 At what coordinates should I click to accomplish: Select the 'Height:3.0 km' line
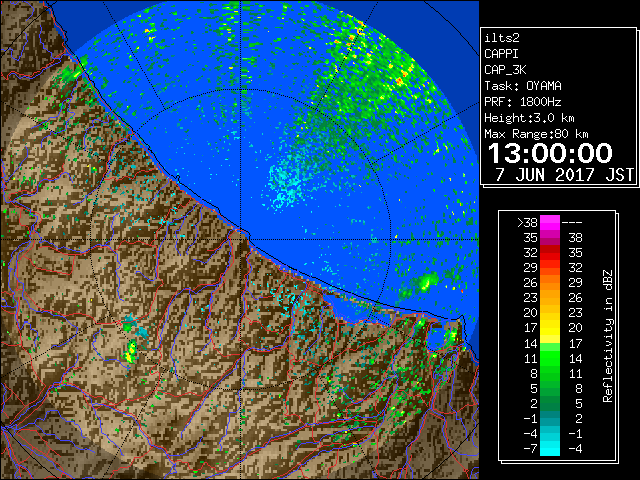(x=529, y=118)
